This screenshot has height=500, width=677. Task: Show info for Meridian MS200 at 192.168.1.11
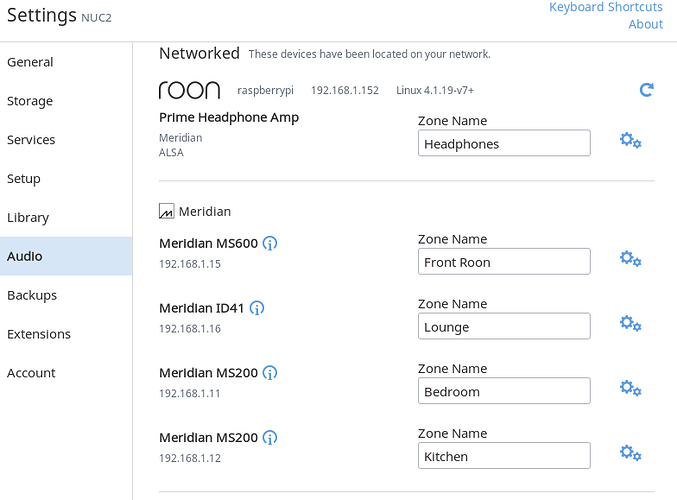coord(270,373)
